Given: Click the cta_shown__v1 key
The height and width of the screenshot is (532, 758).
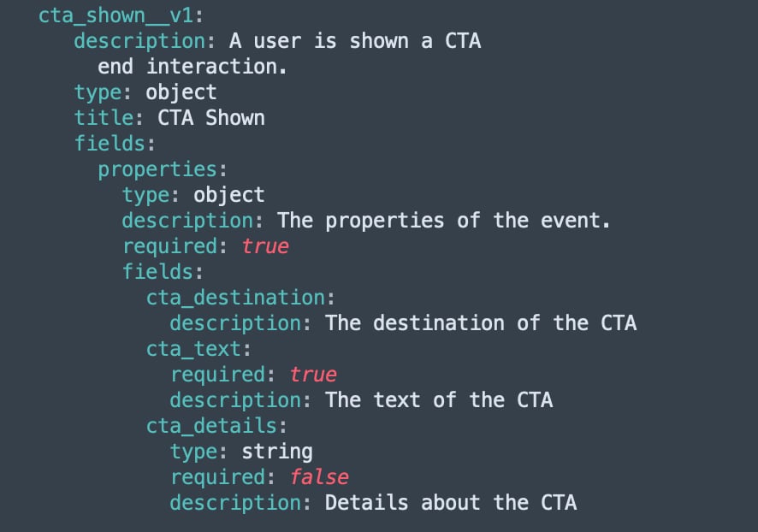Looking at the screenshot, I should (116, 16).
